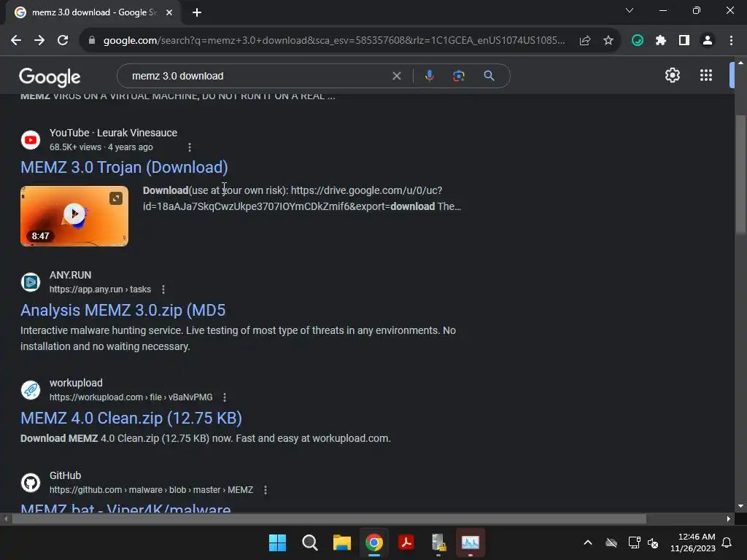Image resolution: width=747 pixels, height=560 pixels.
Task: View site information lock icon
Action: [x=92, y=41]
